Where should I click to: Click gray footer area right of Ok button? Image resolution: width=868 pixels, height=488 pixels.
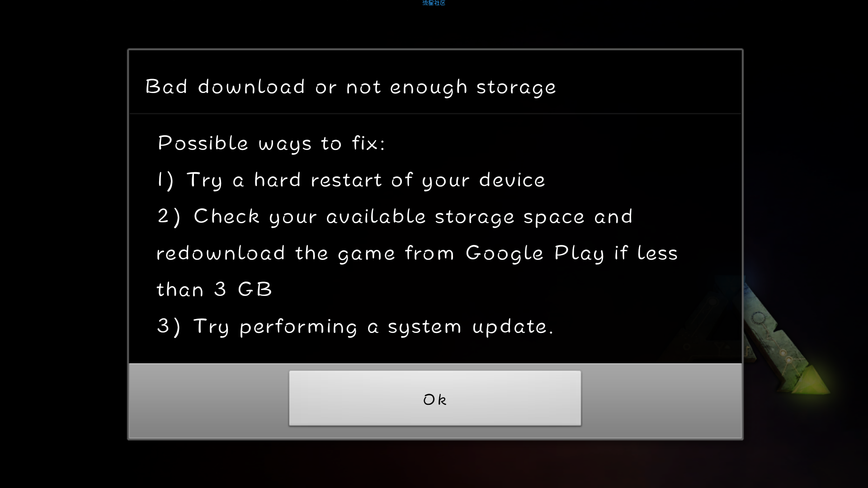pyautogui.click(x=661, y=400)
